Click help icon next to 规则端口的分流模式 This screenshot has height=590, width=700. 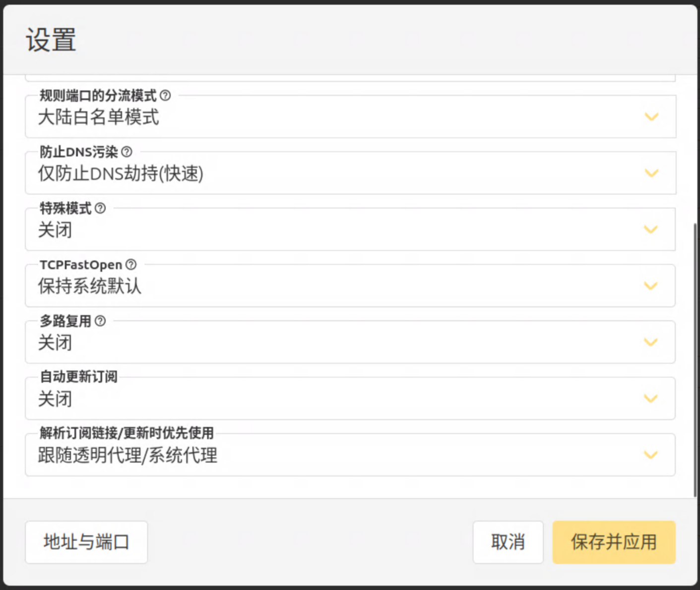click(x=166, y=95)
